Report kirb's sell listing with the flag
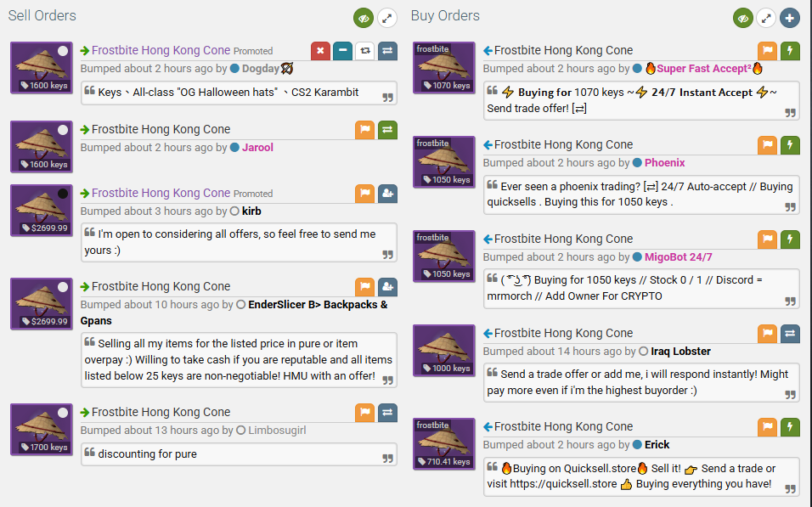Image resolution: width=812 pixels, height=507 pixels. coord(364,193)
